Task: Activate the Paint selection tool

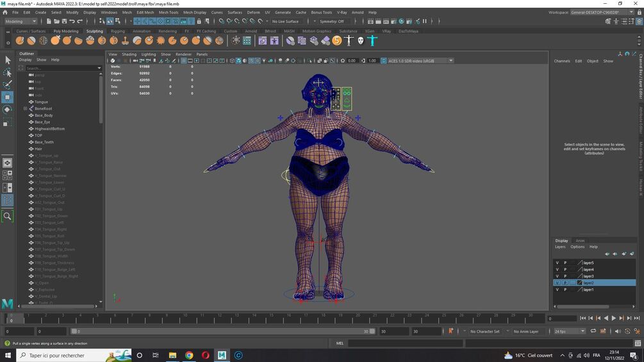Action: click(x=8, y=85)
